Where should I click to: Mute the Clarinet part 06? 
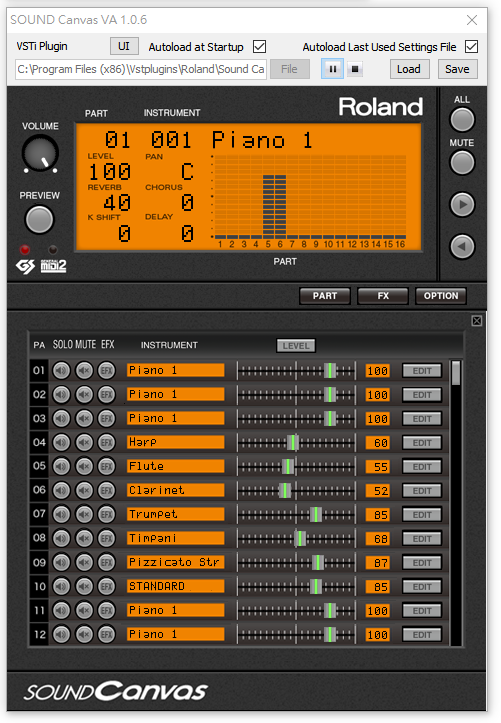[x=84, y=490]
